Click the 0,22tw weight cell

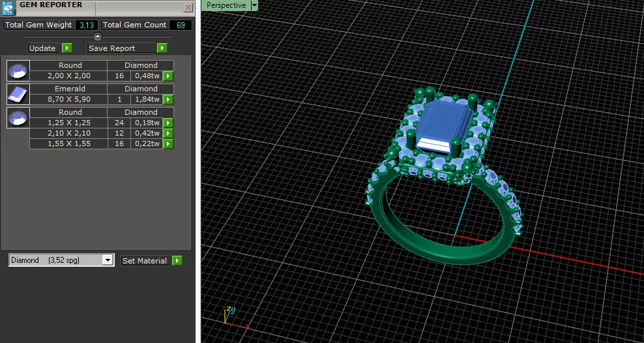(147, 143)
